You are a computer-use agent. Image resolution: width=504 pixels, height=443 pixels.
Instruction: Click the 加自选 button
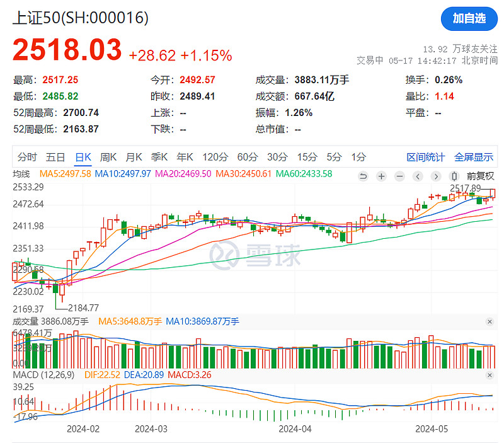pyautogui.click(x=469, y=19)
